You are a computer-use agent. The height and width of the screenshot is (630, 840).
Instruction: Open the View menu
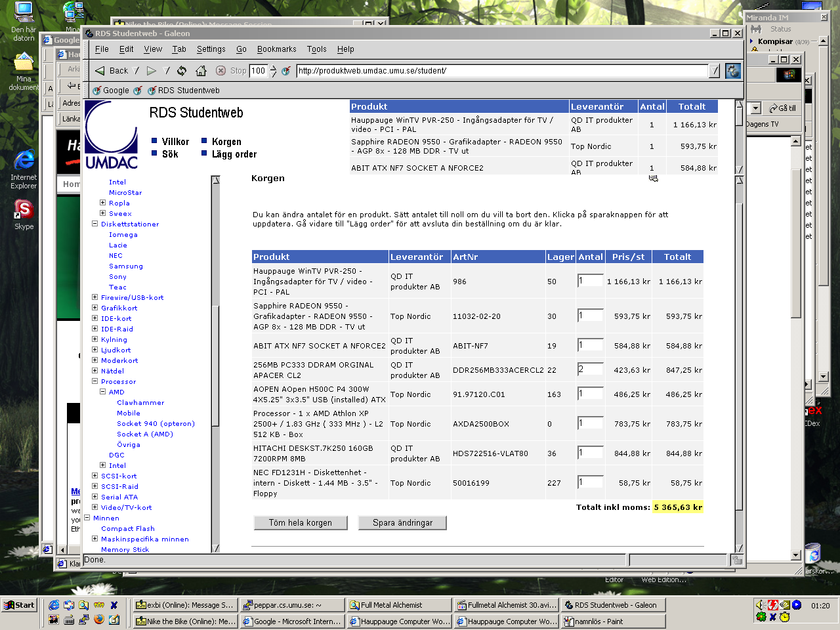click(x=153, y=49)
